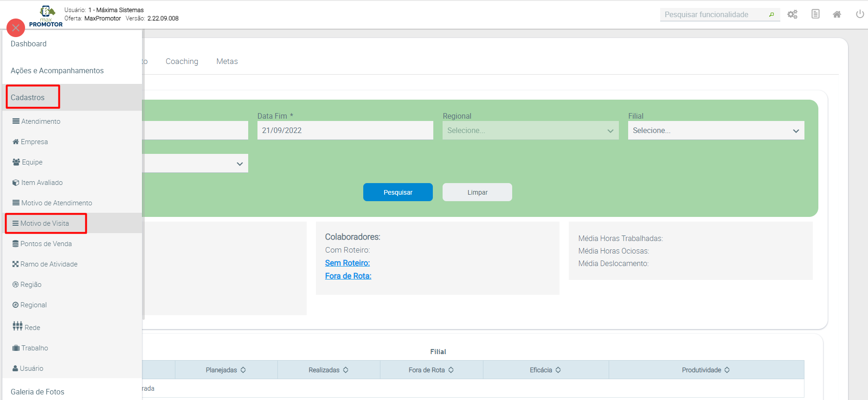The height and width of the screenshot is (400, 868).
Task: Sort by Planejadas column arrows
Action: [x=243, y=370]
